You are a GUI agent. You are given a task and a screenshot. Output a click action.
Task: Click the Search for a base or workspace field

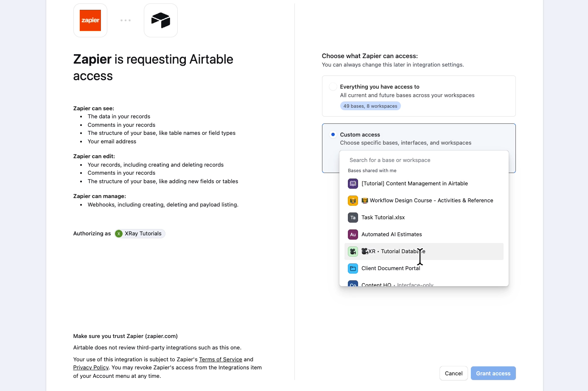[x=424, y=160]
